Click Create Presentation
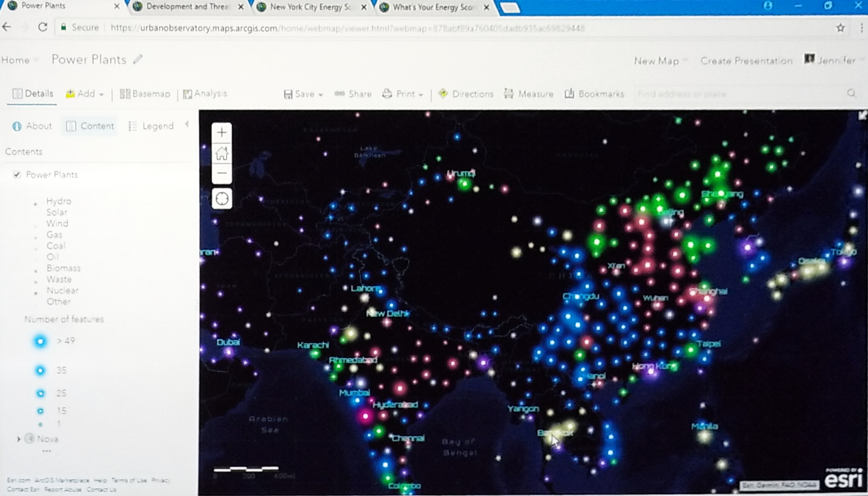The height and width of the screenshot is (496, 868). [746, 61]
